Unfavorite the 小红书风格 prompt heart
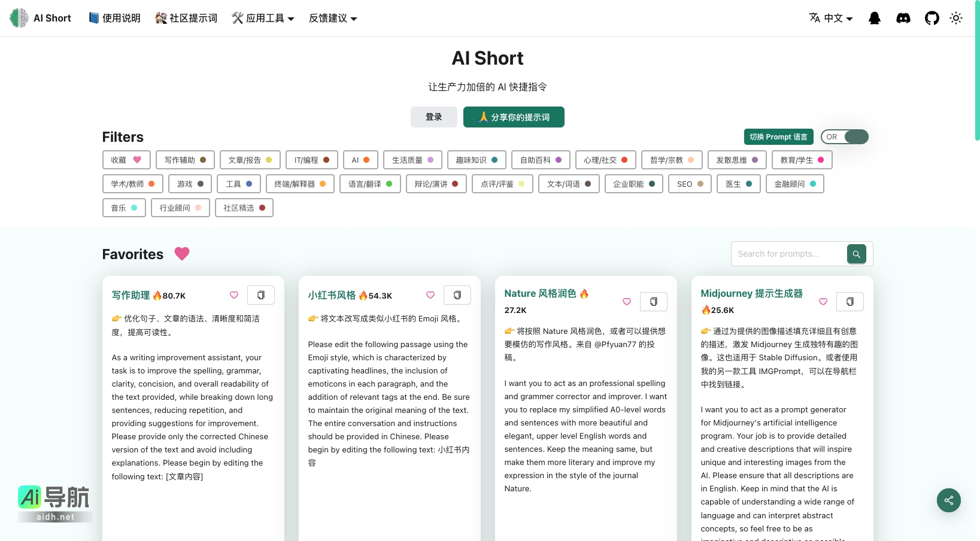The image size is (980, 541). (x=430, y=295)
